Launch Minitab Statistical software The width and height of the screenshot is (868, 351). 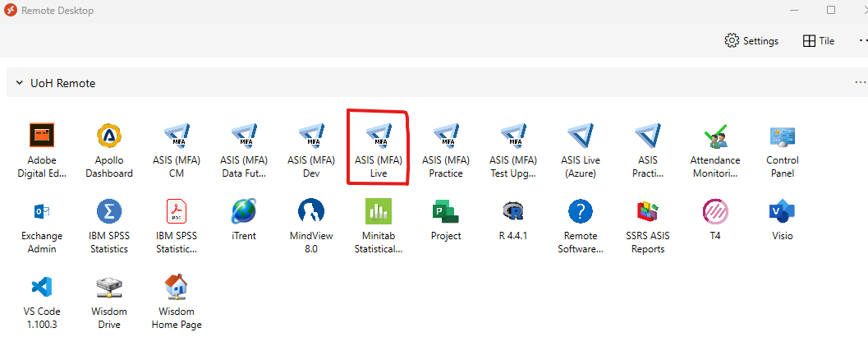pos(379,212)
